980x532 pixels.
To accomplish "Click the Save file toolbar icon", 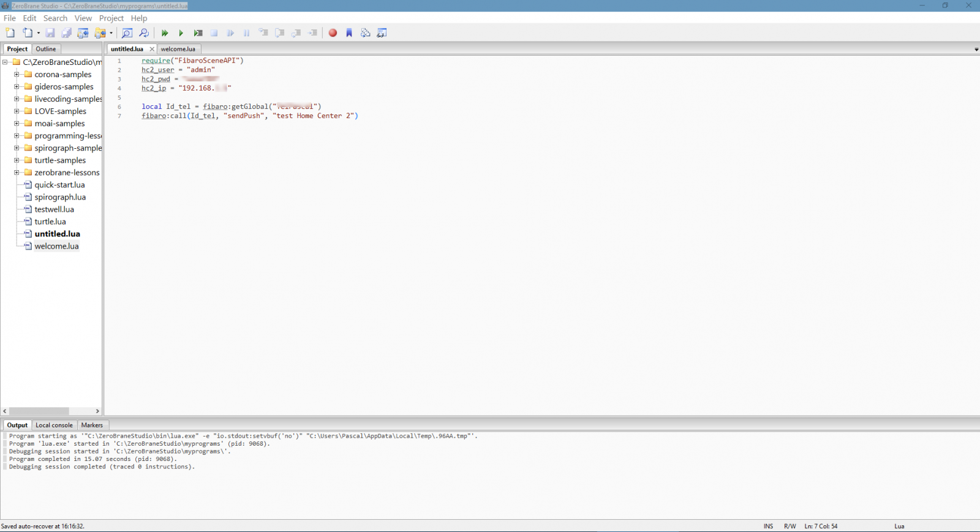I will 50,33.
